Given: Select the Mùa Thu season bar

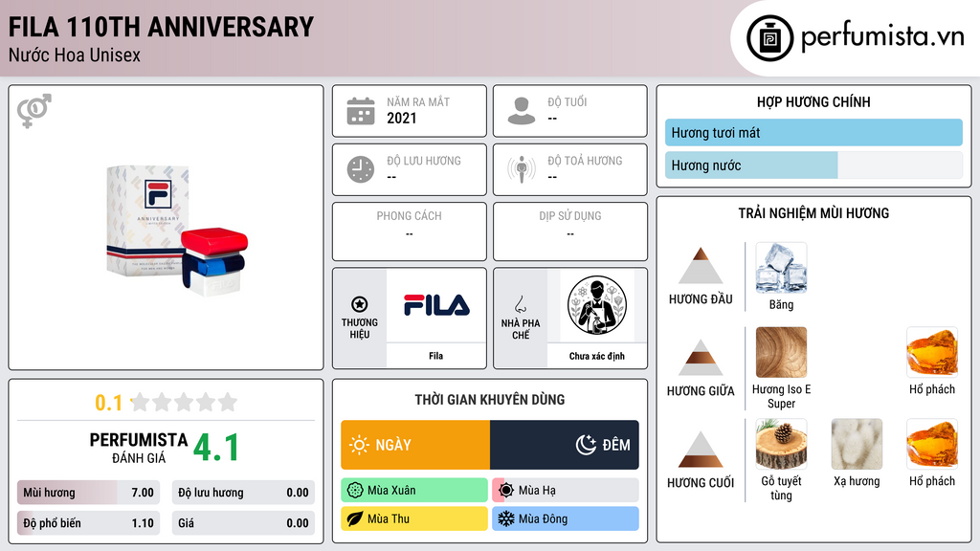Looking at the screenshot, I should (414, 518).
